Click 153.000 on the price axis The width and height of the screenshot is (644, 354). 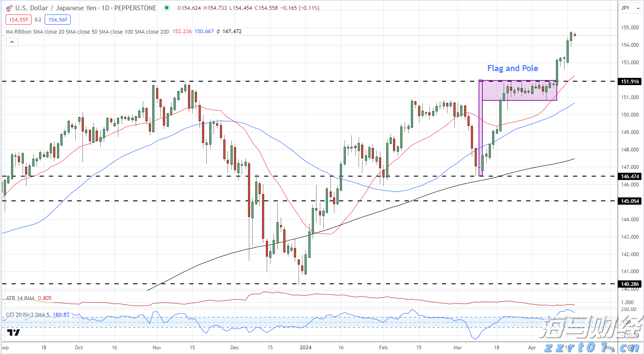pos(630,63)
